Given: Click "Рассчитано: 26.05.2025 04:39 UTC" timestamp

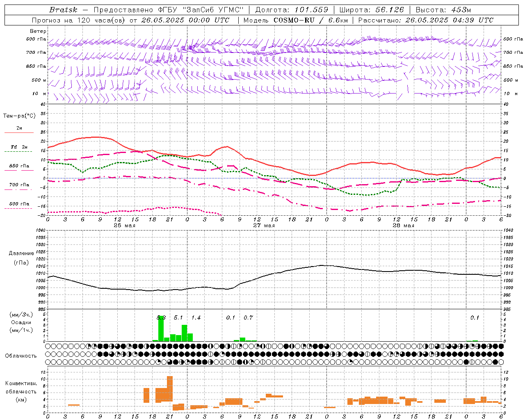Looking at the screenshot, I should coord(426,20).
